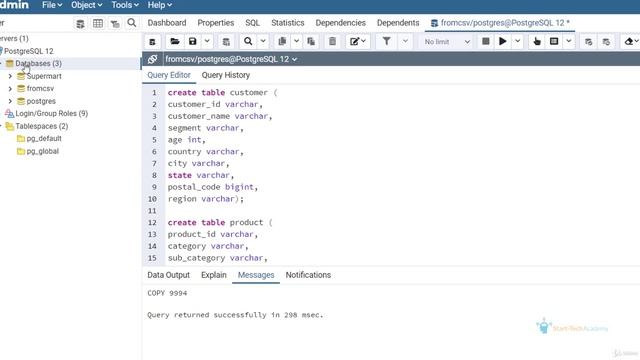Click the Copy toolbar icon
The width and height of the screenshot is (640, 360).
pos(282,41)
